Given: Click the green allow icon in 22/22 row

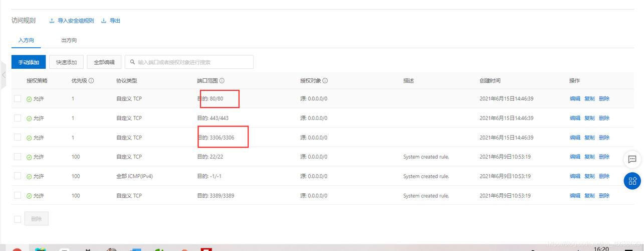Looking at the screenshot, I should coord(29,157).
